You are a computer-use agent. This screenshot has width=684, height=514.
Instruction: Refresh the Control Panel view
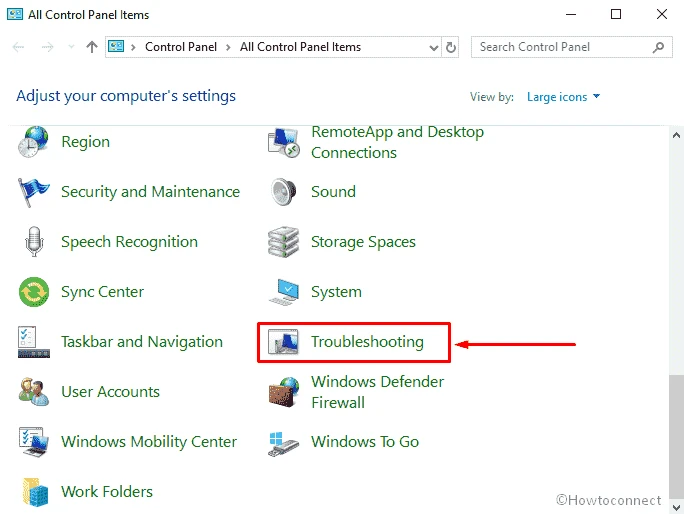pos(451,47)
